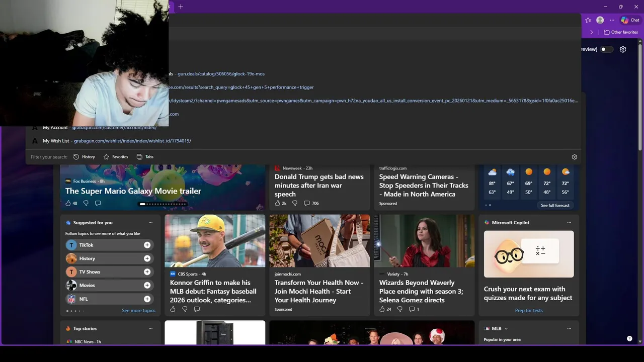644x362 pixels.
Task: Open MLB card options menu
Action: tap(569, 329)
